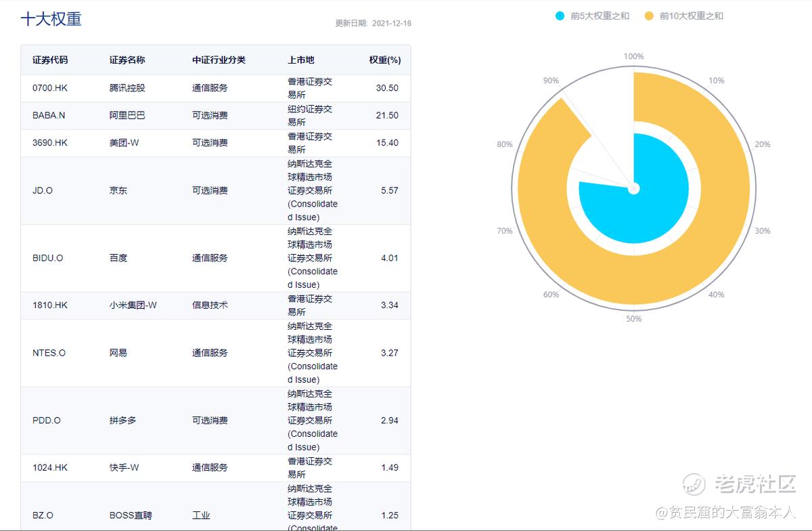The width and height of the screenshot is (812, 531).
Task: Click the 百度 security name
Action: pos(118,258)
